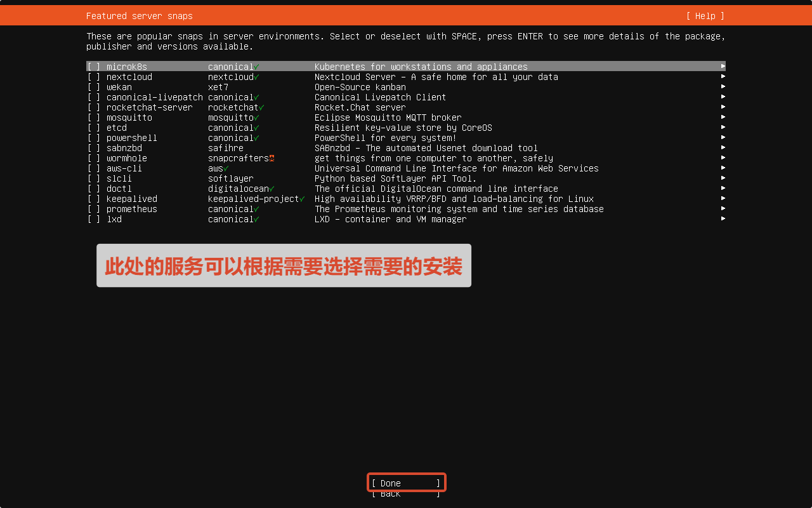Click the 'Featured server snaps' title
The width and height of the screenshot is (812, 508).
140,16
